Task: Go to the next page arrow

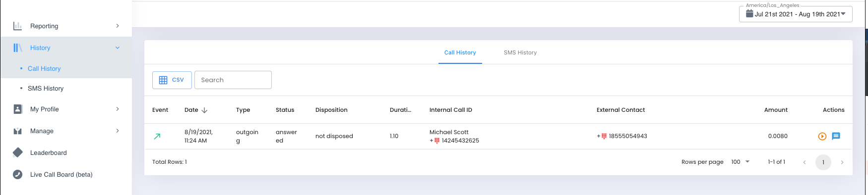Action: point(842,162)
